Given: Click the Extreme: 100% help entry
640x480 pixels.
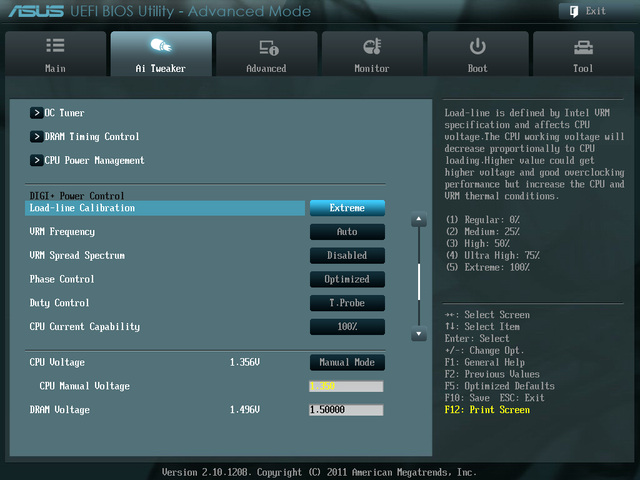Looking at the screenshot, I should pyautogui.click(x=488, y=267).
